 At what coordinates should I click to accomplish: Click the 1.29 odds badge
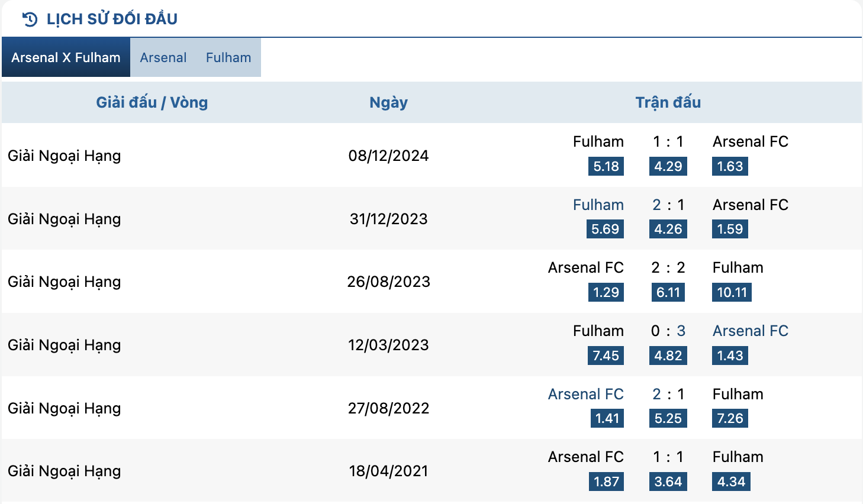pos(606,292)
